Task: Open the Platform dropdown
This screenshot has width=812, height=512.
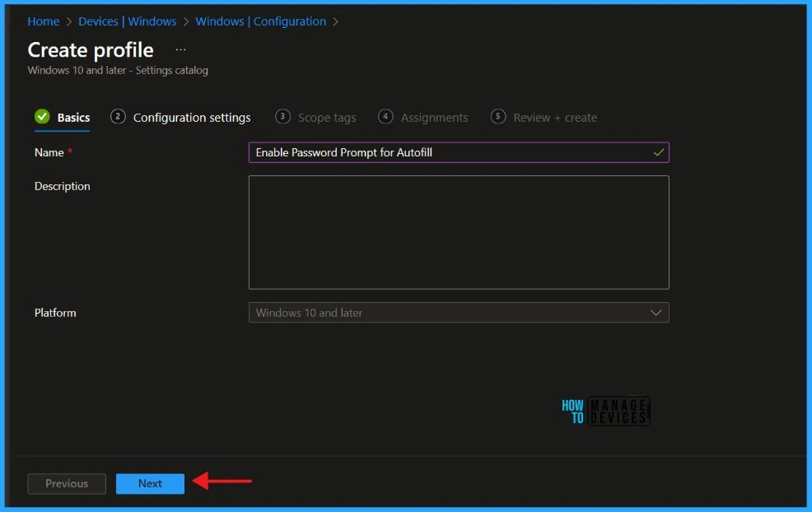Action: [459, 313]
